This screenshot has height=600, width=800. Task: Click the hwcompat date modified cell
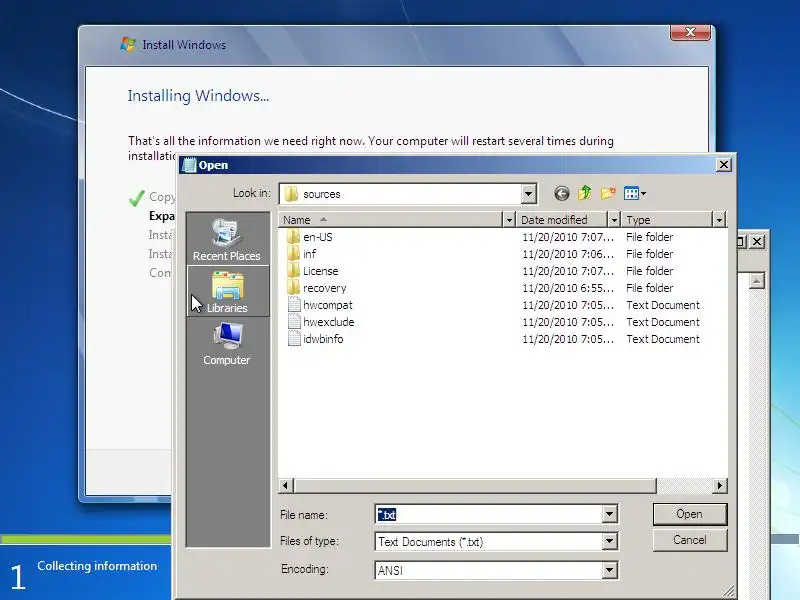coord(568,305)
